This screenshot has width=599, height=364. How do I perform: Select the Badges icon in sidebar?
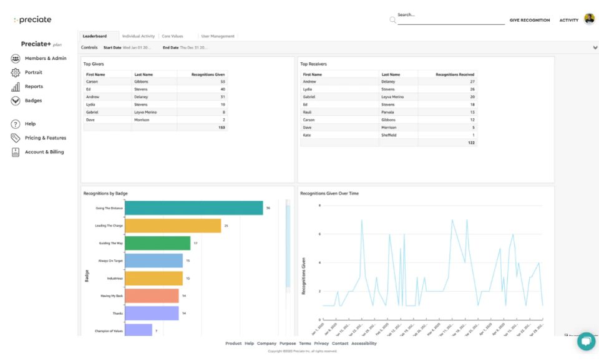(x=15, y=101)
